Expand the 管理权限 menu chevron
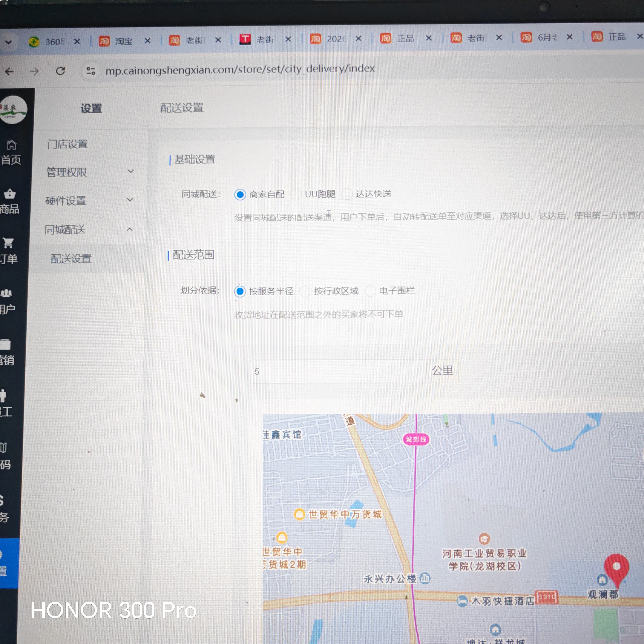Image resolution: width=644 pixels, height=644 pixels. pos(131,171)
